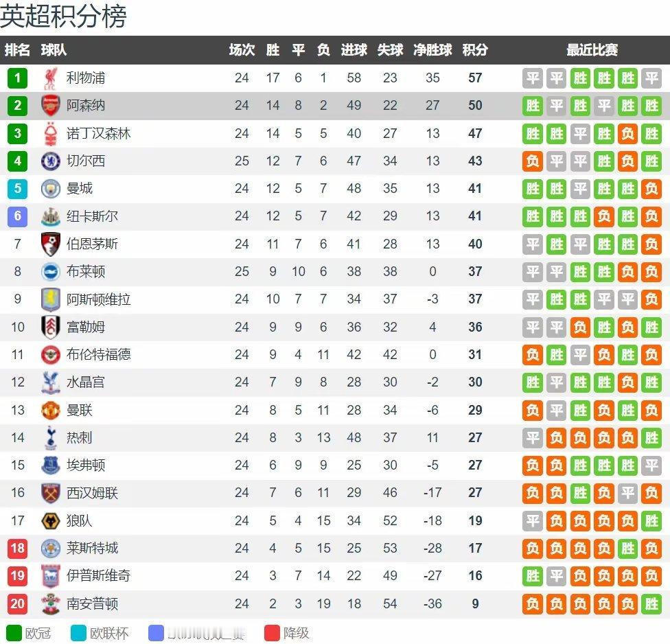670x644 pixels.
Task: Click the 净胜球 column header
Action: click(x=432, y=50)
